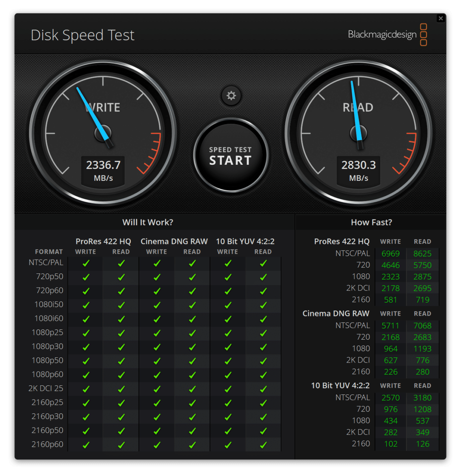461x476 pixels.
Task: Select the FORMAT column header
Action: pyautogui.click(x=49, y=252)
